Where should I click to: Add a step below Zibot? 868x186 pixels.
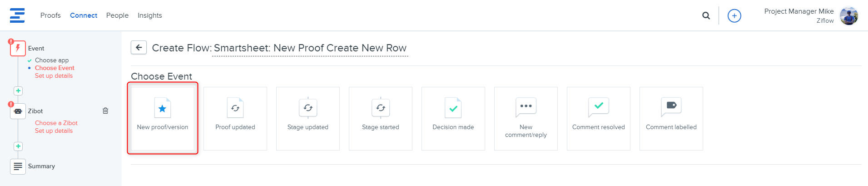(x=18, y=146)
